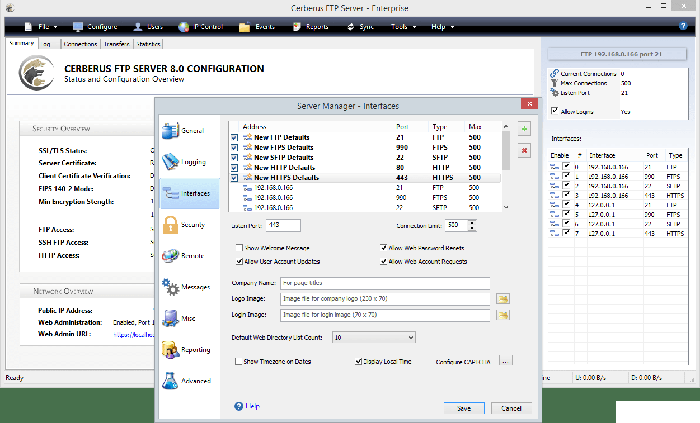Screen dimensions: 700x423
Task: Open the Web Admin URL link
Action: [133, 334]
